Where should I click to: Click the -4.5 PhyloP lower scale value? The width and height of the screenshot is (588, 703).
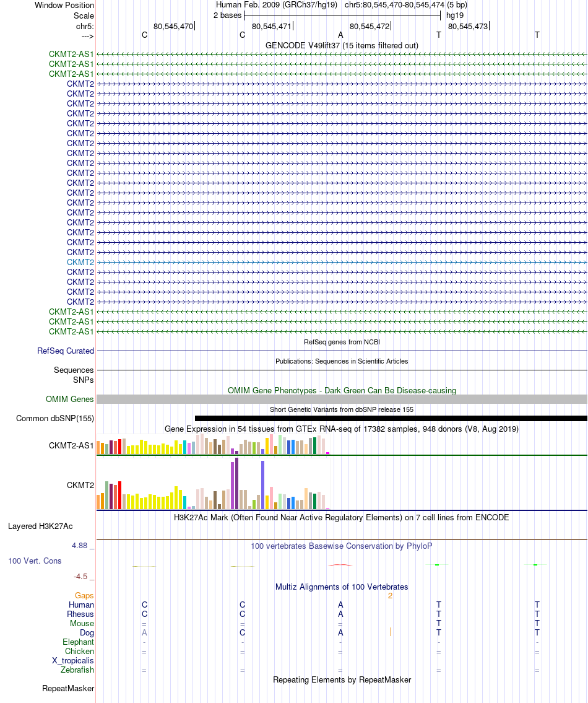pyautogui.click(x=80, y=577)
